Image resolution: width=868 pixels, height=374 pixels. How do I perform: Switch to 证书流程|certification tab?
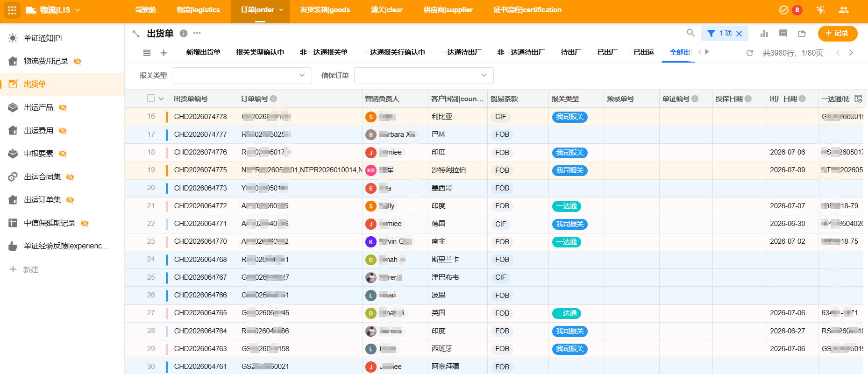[527, 10]
